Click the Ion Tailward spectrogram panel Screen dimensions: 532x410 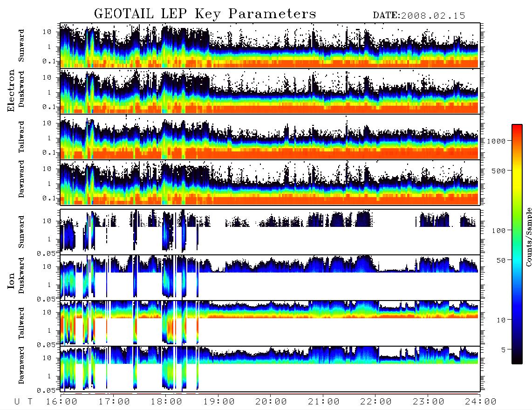pyautogui.click(x=270, y=323)
